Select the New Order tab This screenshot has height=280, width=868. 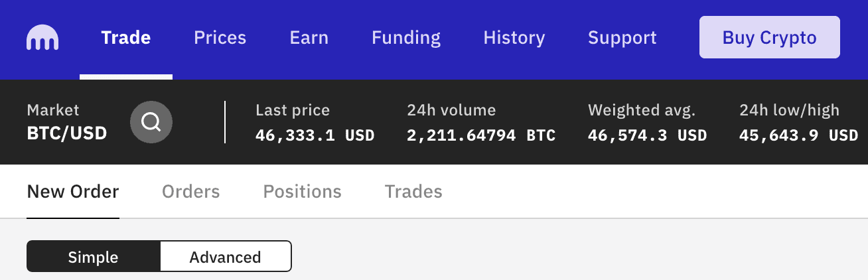[x=73, y=192]
